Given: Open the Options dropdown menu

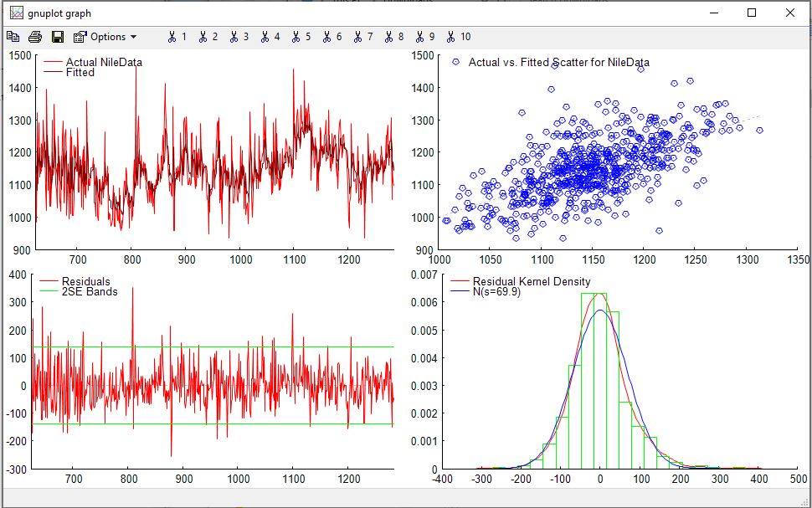Looking at the screenshot, I should [105, 37].
